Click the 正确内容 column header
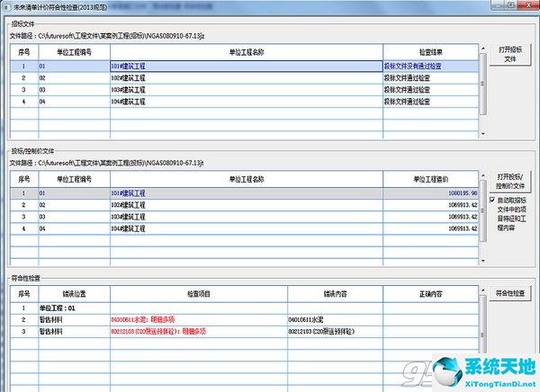 [430, 294]
